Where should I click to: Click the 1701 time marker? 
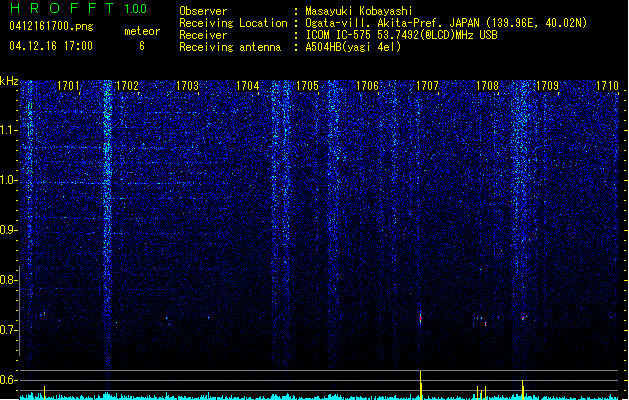click(x=68, y=86)
